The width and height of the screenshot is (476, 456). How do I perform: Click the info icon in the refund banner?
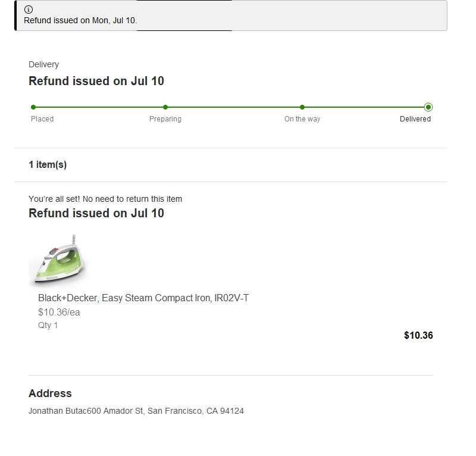pos(29,10)
